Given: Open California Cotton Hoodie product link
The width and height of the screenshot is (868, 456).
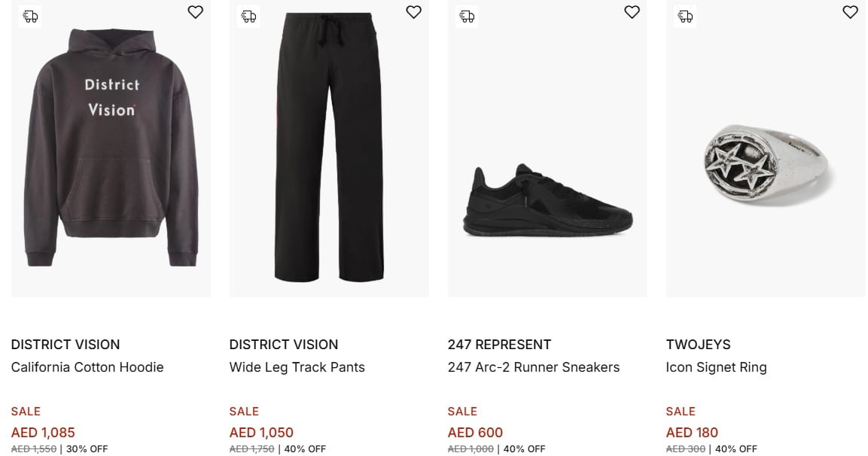Looking at the screenshot, I should tap(87, 367).
